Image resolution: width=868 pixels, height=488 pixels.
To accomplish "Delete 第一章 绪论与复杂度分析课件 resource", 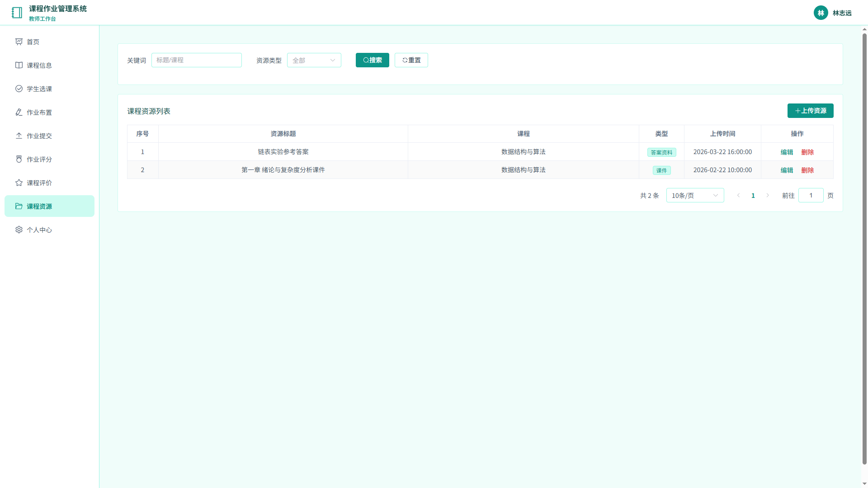I will pyautogui.click(x=807, y=170).
